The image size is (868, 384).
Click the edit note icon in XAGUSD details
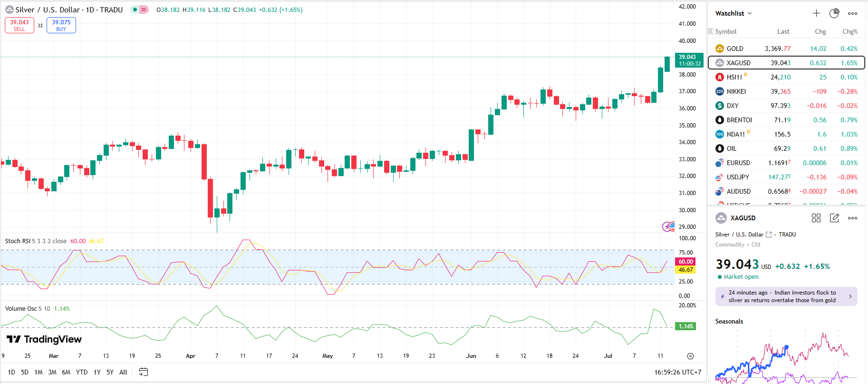click(834, 218)
